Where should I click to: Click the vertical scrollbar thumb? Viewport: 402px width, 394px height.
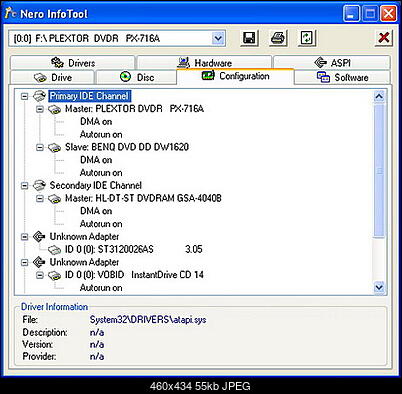(x=379, y=171)
